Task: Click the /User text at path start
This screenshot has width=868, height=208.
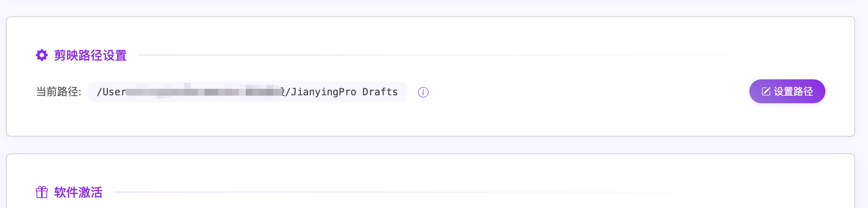Action: click(111, 92)
